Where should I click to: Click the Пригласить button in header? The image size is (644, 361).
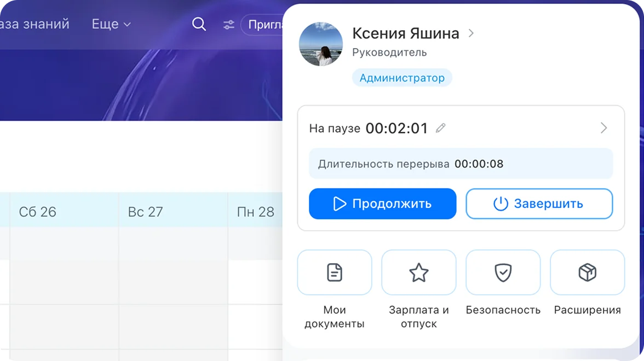click(x=263, y=25)
